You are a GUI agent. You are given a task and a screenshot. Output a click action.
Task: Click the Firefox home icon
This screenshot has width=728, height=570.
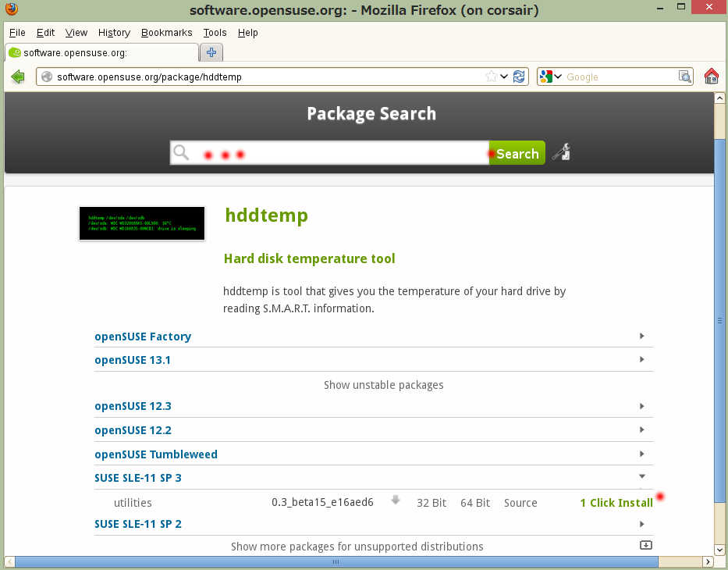[x=711, y=77]
